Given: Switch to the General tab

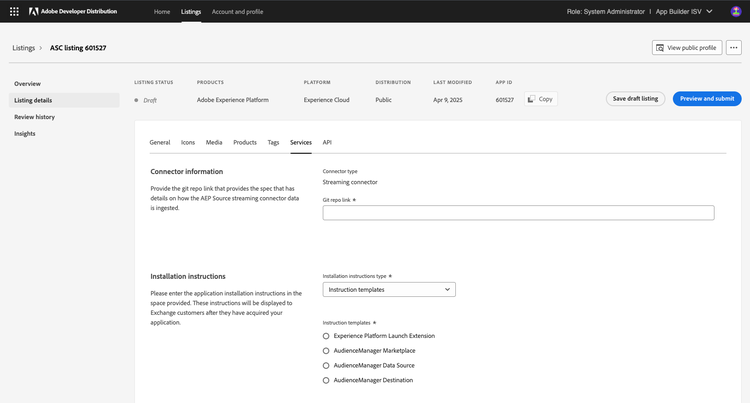Looking at the screenshot, I should 160,142.
